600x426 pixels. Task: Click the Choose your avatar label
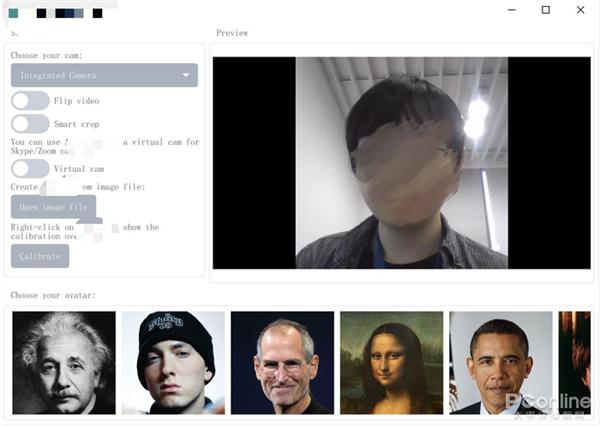[53, 295]
